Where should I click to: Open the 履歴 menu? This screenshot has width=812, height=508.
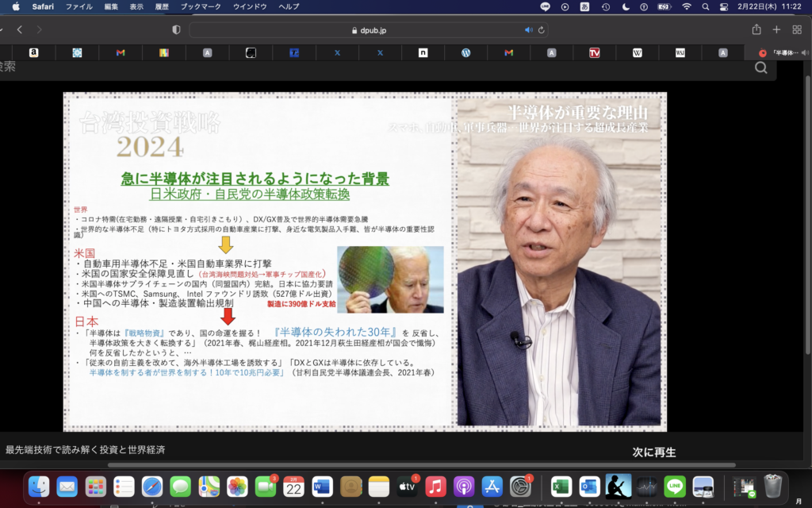click(162, 6)
